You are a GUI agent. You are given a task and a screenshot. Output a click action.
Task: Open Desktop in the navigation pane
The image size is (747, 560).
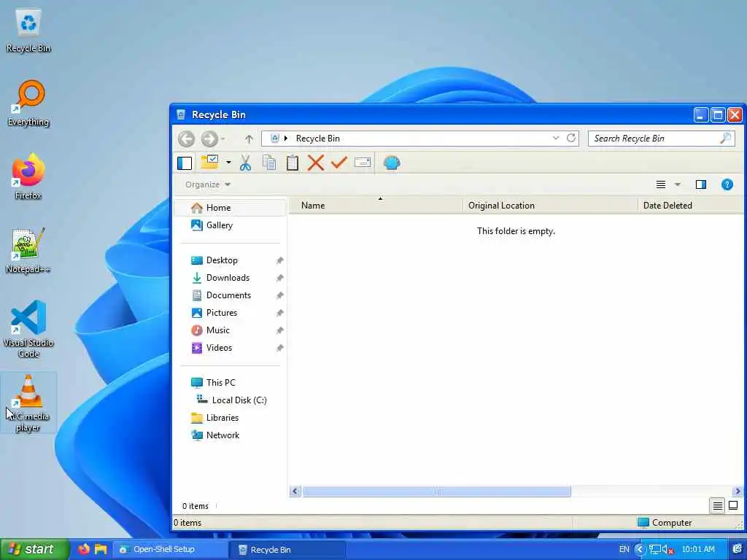231,260
